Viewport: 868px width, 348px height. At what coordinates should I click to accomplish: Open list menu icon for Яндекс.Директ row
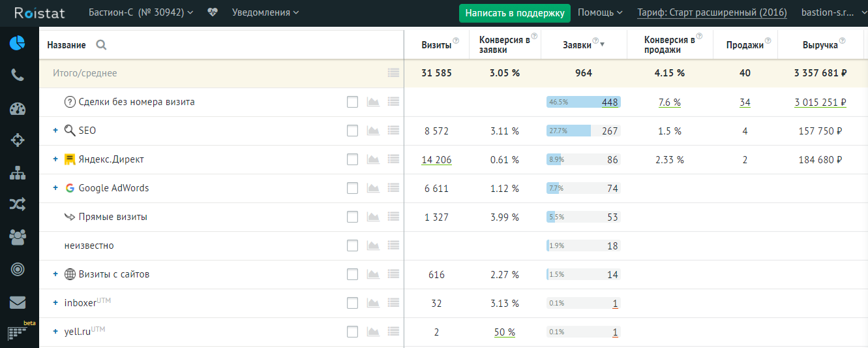393,159
